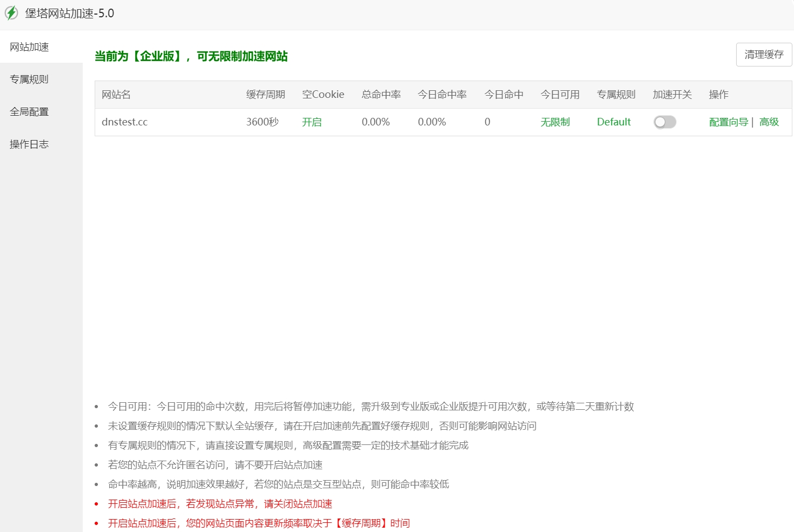794x532 pixels.
Task: Select the site name dnstest.cc
Action: [124, 122]
